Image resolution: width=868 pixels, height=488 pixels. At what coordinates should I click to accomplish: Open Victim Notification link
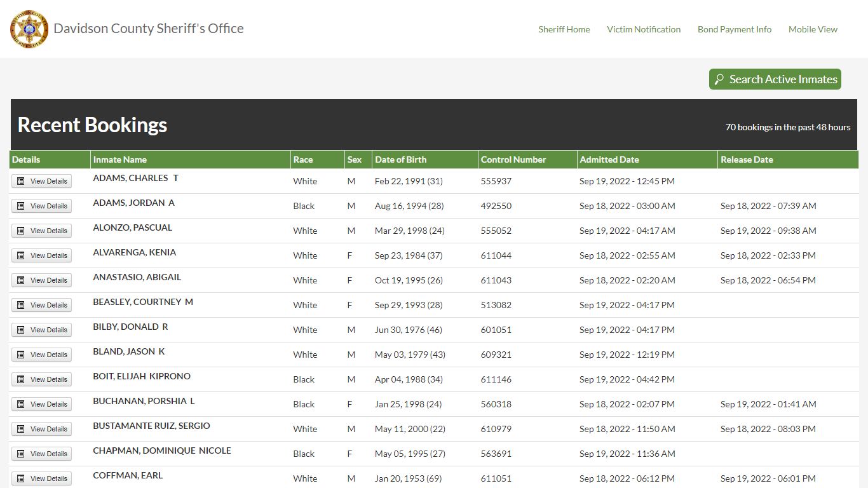coord(644,29)
